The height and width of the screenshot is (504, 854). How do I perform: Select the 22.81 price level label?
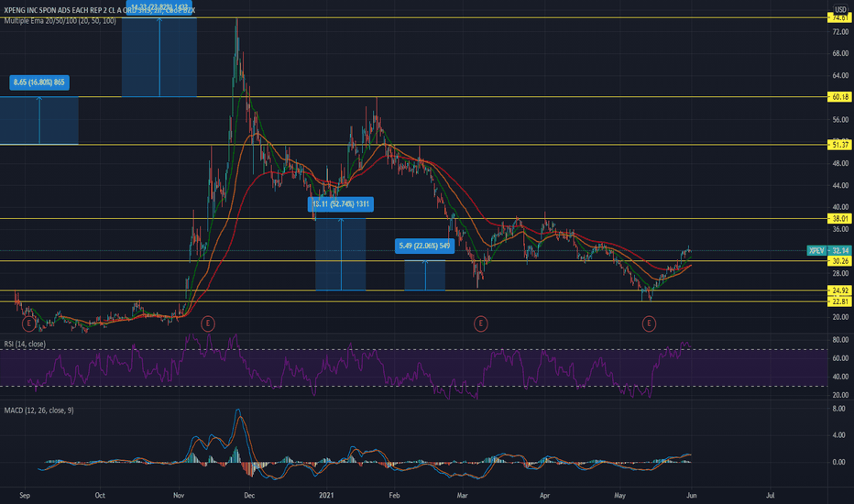[x=839, y=301]
